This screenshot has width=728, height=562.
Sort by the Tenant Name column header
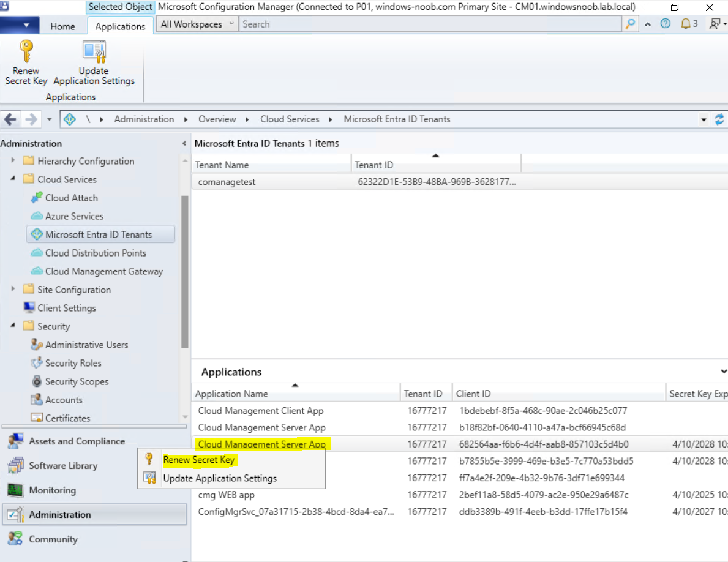tap(272, 165)
